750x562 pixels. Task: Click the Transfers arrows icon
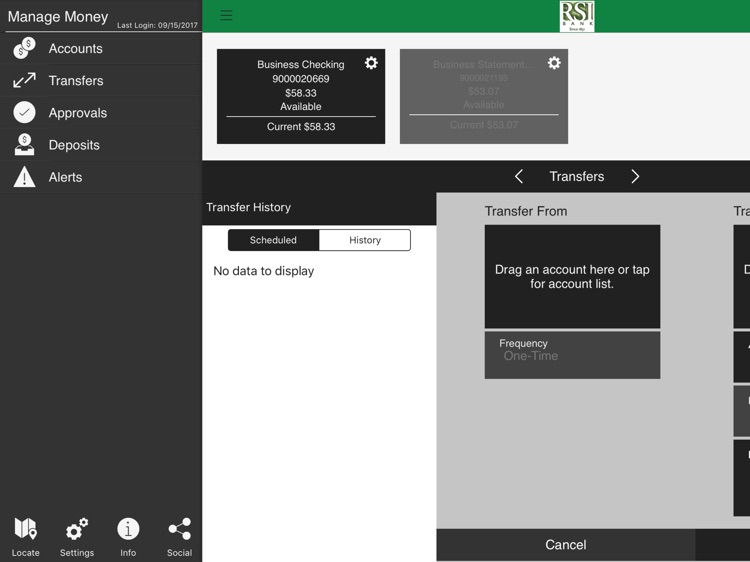24,80
